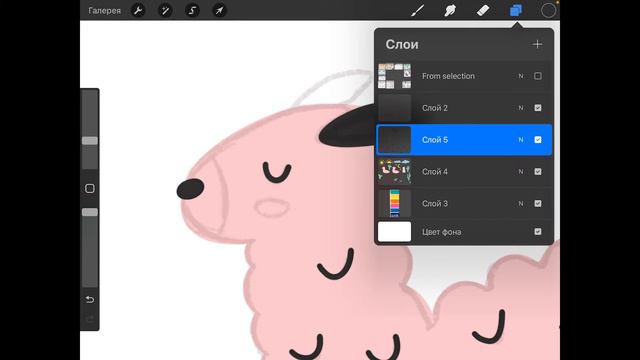Activate the Transform arrow tool

tap(219, 10)
